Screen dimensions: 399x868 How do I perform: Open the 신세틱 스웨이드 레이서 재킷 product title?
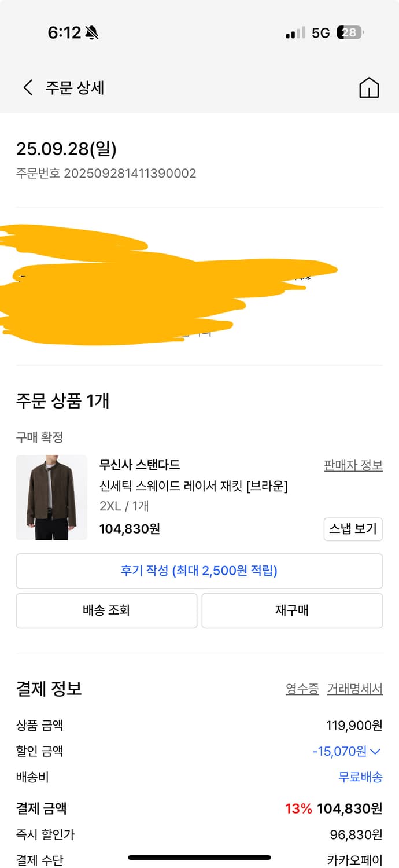click(193, 486)
